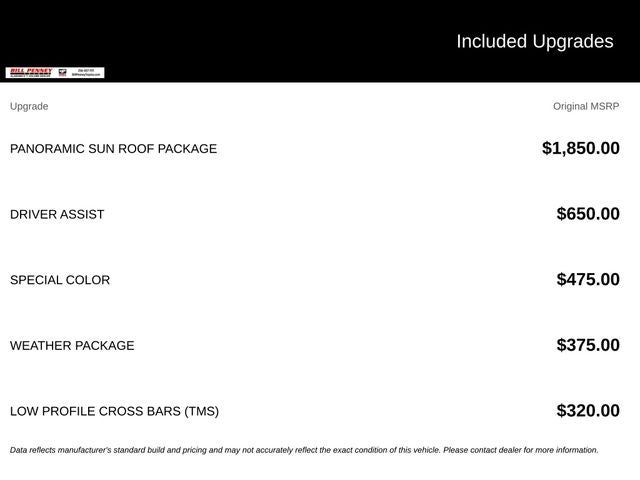Select the WEATHER PACKAGE upgrade

point(72,346)
